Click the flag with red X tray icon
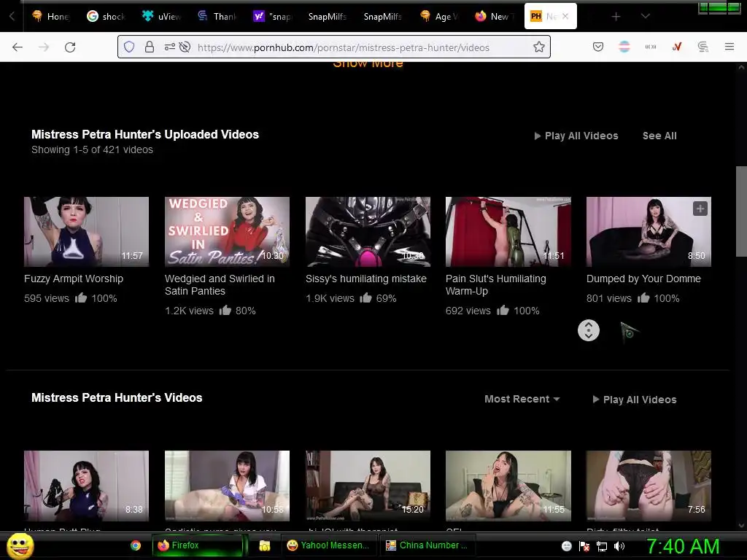 coord(584,546)
